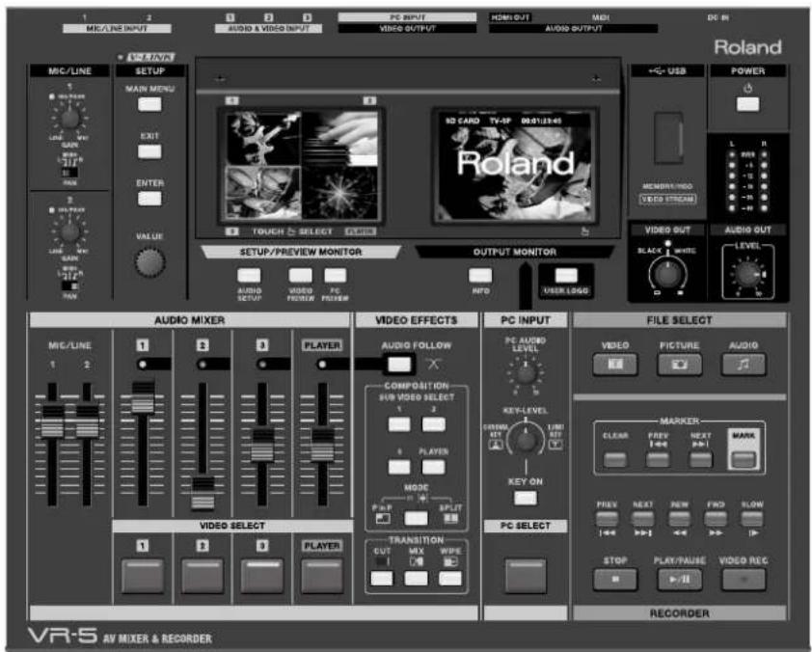Toggle the AUDIO FOLLOW button
Image resolution: width=812 pixels, height=652 pixels.
tap(399, 364)
